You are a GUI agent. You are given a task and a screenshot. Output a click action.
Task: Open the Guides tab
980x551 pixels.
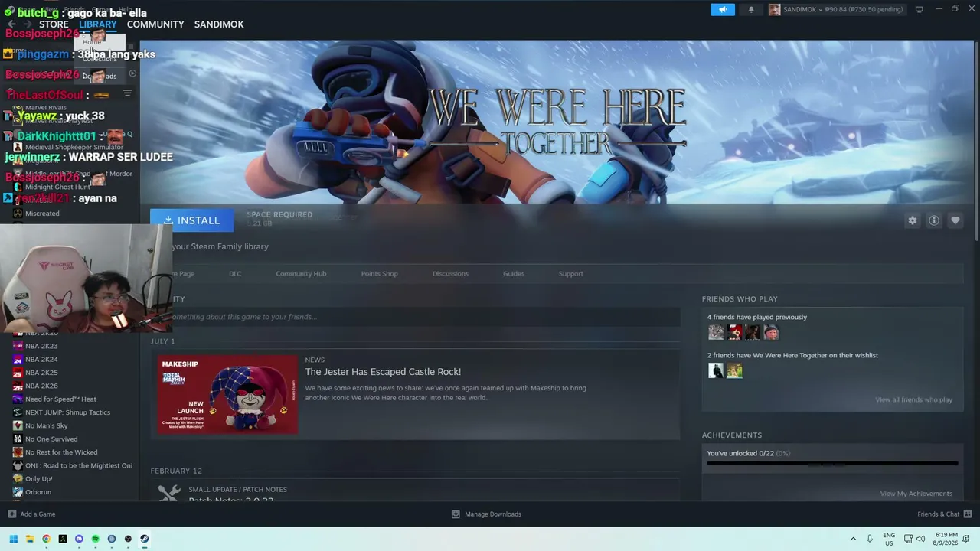514,274
